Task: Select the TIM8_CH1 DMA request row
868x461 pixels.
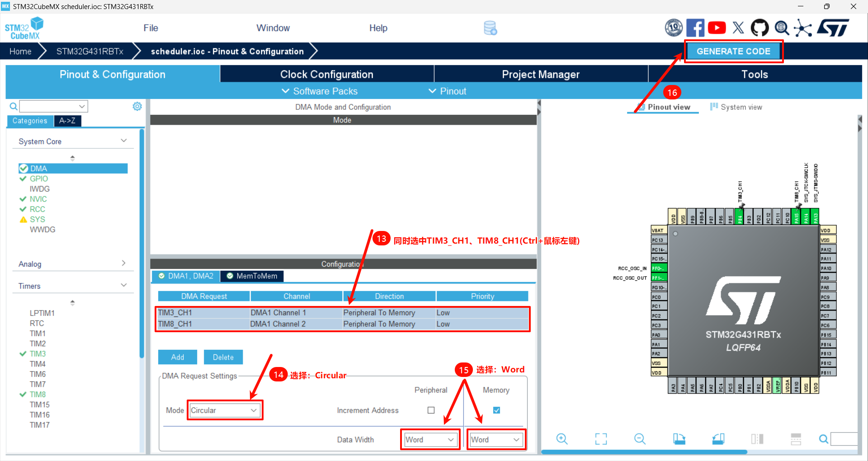Action: tap(343, 324)
